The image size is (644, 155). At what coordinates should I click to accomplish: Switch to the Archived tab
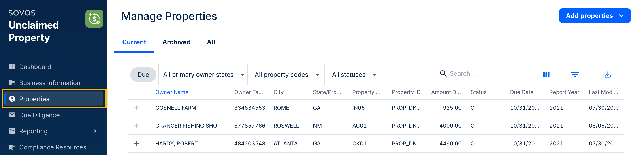click(176, 42)
